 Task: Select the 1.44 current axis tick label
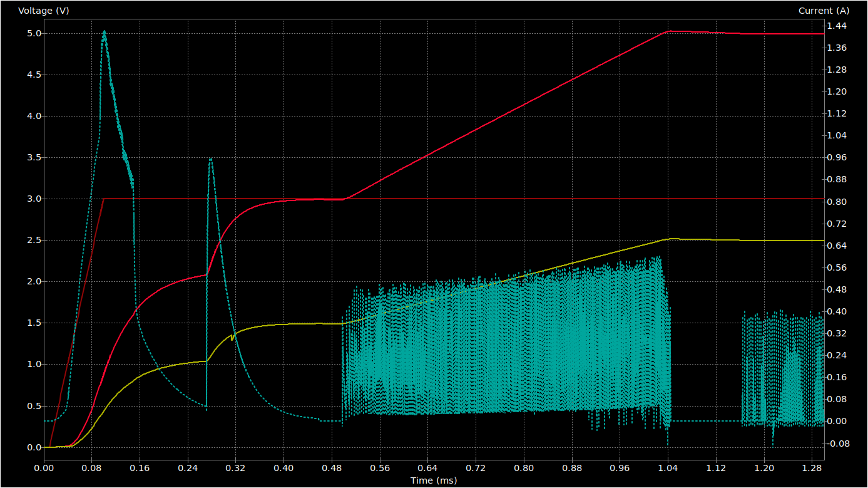tap(837, 26)
